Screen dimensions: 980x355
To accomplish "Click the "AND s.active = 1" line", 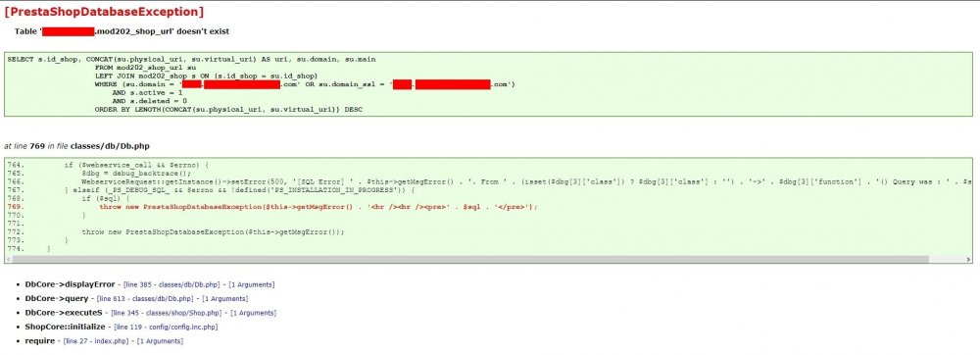I will 148,92.
